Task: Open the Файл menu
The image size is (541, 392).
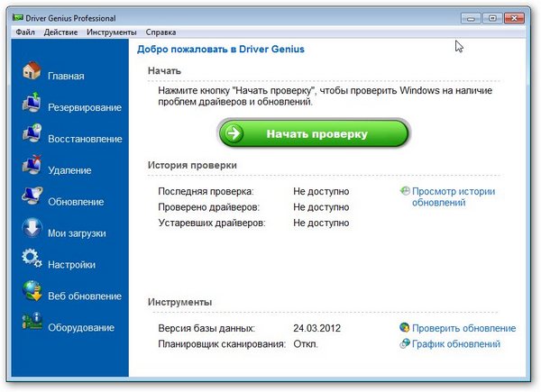Action: (25, 32)
